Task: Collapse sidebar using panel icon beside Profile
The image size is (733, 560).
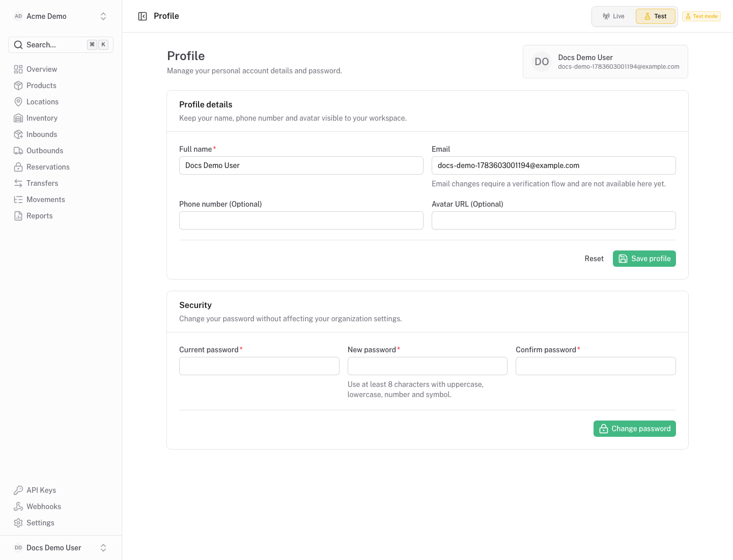Action: (x=143, y=16)
